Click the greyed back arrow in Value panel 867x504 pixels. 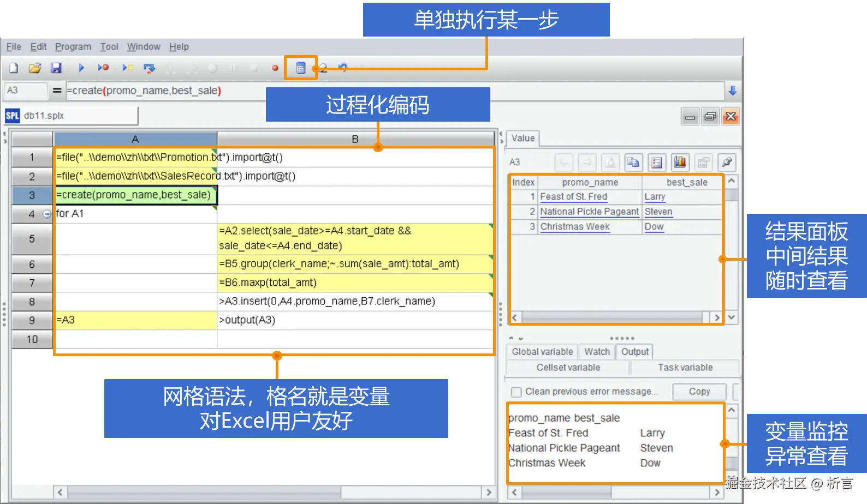tap(563, 162)
